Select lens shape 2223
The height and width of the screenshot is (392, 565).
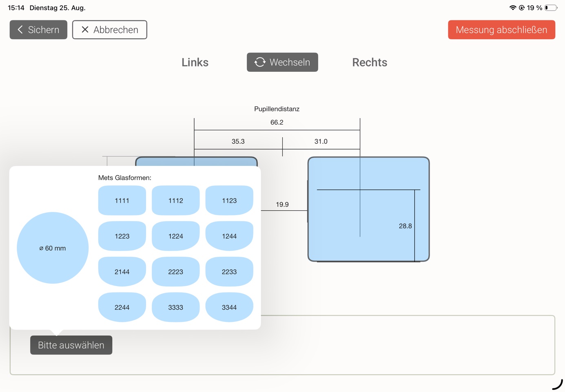176,272
